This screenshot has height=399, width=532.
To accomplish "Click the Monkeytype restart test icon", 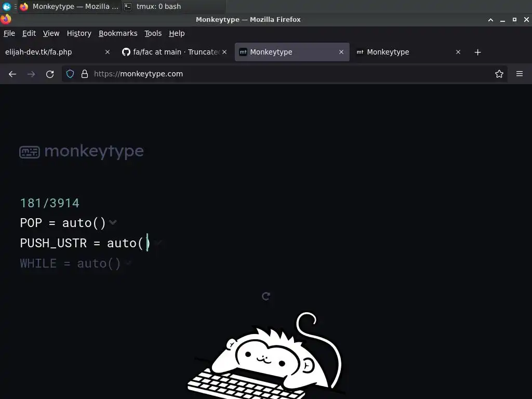I will click(266, 296).
